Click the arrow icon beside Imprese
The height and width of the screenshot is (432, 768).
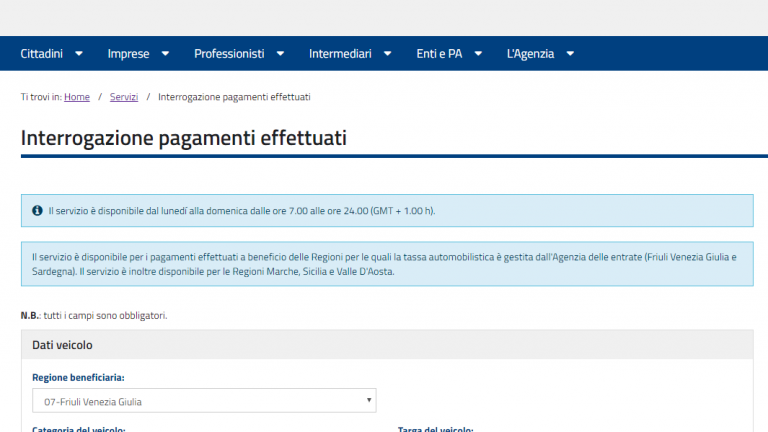[x=165, y=54]
